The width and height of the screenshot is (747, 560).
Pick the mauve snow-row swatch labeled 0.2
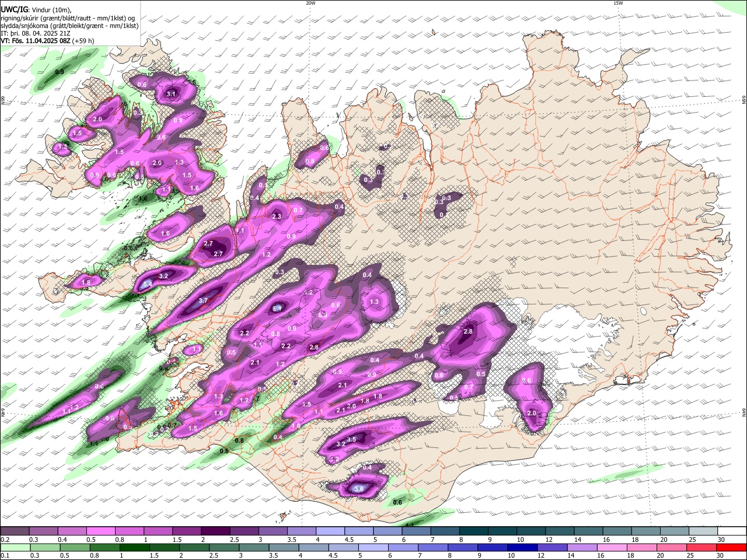pyautogui.click(x=15, y=531)
